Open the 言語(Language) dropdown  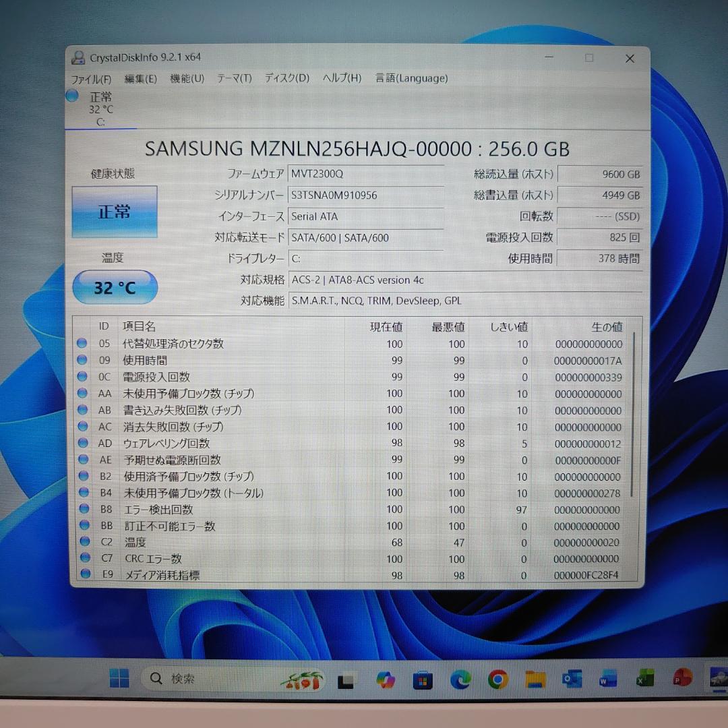pos(411,78)
